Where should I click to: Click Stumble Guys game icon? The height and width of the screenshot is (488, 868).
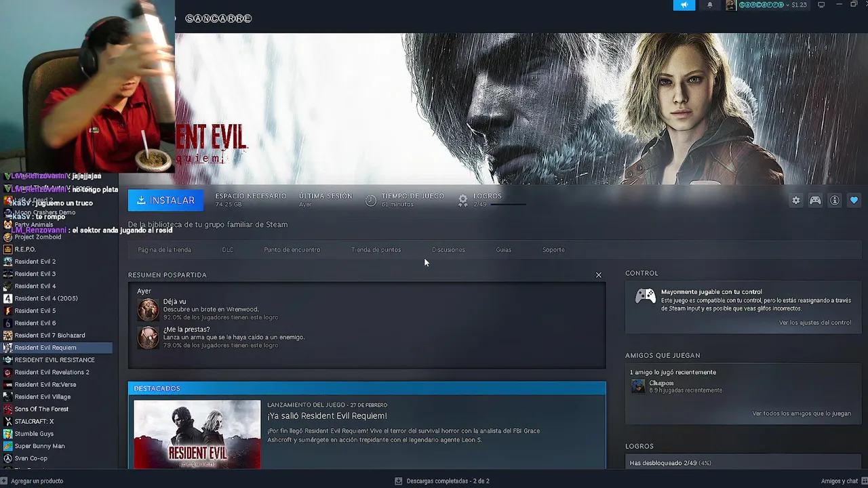click(x=7, y=434)
